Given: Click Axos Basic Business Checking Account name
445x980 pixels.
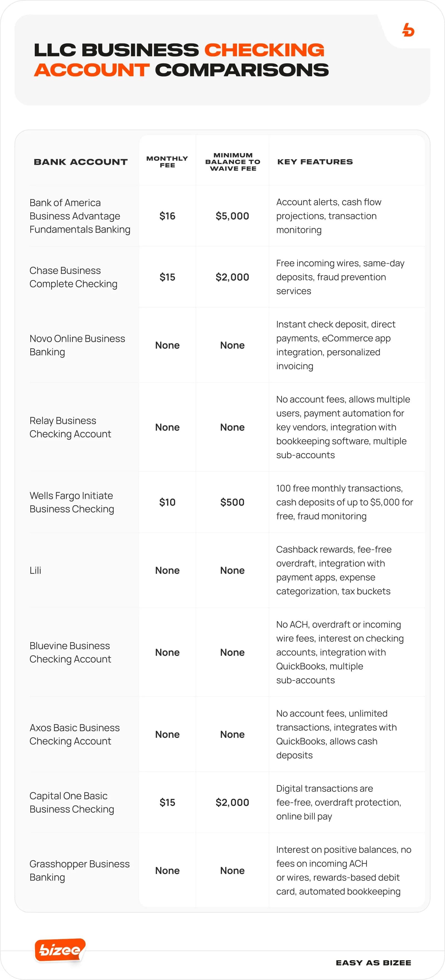Looking at the screenshot, I should [x=75, y=734].
